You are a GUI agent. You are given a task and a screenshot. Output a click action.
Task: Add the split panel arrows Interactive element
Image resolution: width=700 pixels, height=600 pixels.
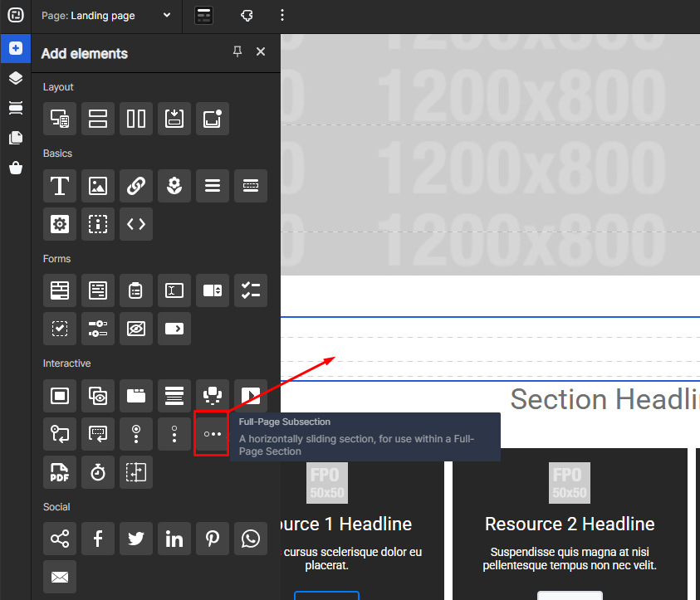(x=136, y=472)
